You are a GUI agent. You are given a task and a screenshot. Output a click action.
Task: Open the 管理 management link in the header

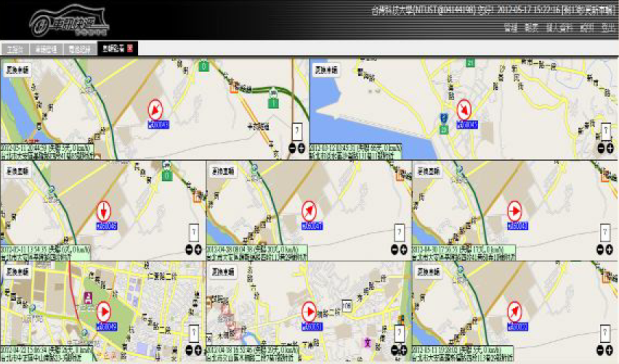(510, 28)
